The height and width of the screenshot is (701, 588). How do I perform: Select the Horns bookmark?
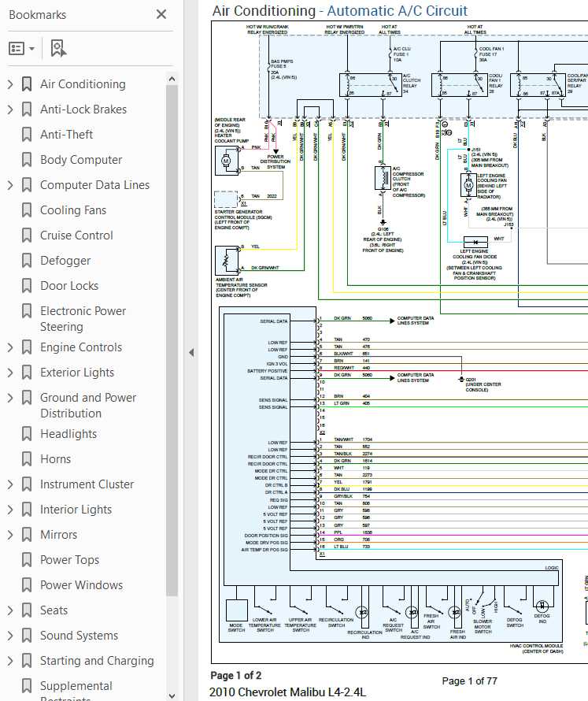tap(55, 459)
